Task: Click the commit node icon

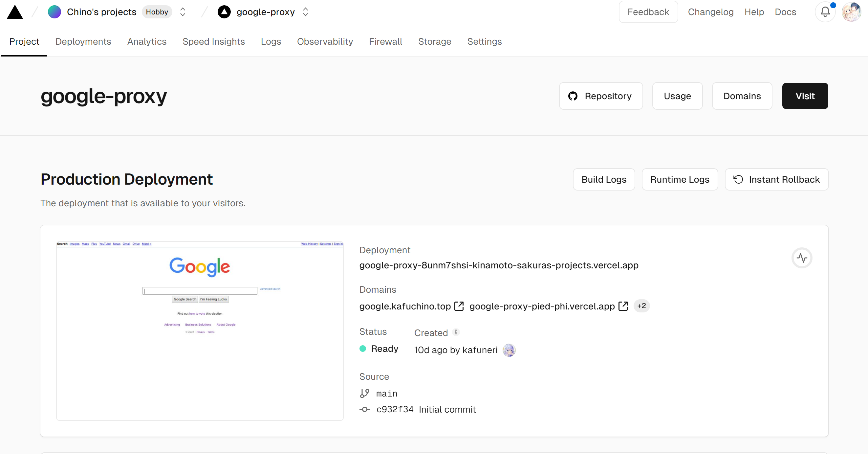Action: click(x=365, y=409)
